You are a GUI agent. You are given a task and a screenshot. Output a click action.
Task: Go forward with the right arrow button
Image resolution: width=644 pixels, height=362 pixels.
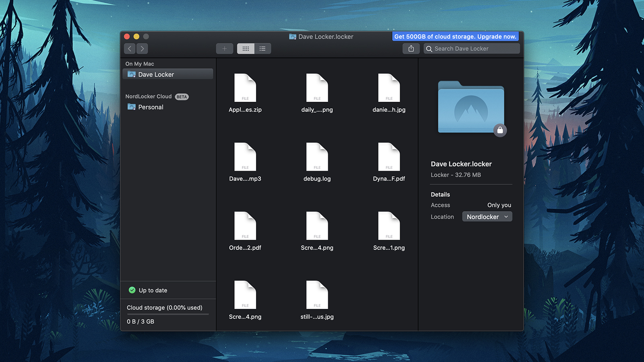(x=142, y=49)
